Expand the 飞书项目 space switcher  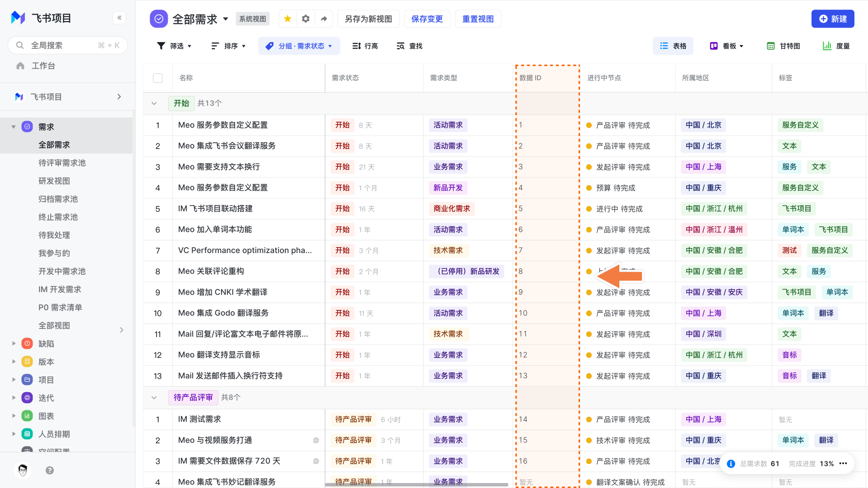(119, 97)
